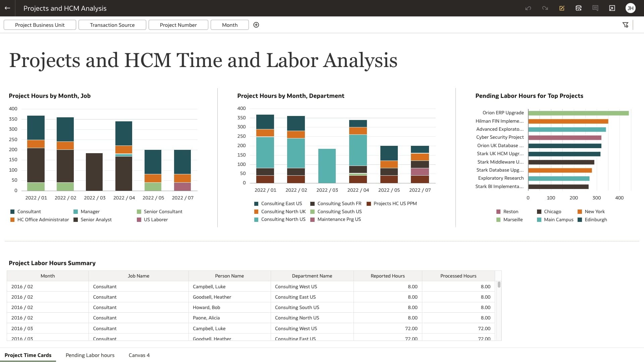Open filter options via the funnel icon
The width and height of the screenshot is (644, 362).
click(626, 24)
